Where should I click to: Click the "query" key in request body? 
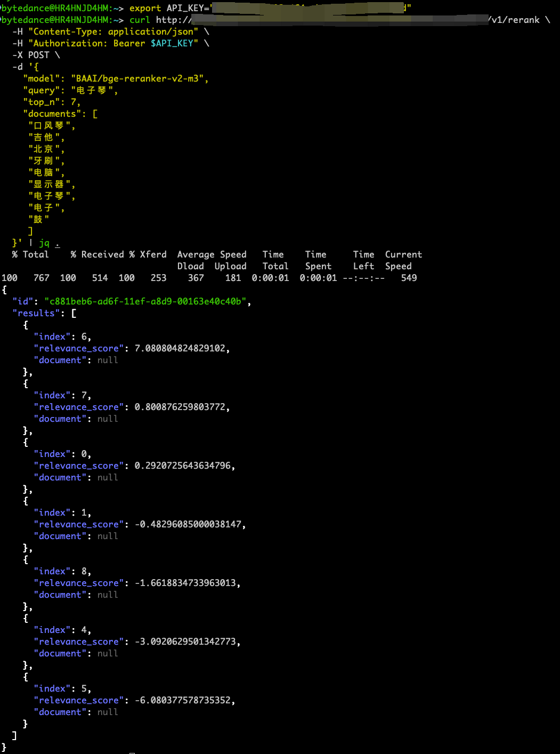42,90
